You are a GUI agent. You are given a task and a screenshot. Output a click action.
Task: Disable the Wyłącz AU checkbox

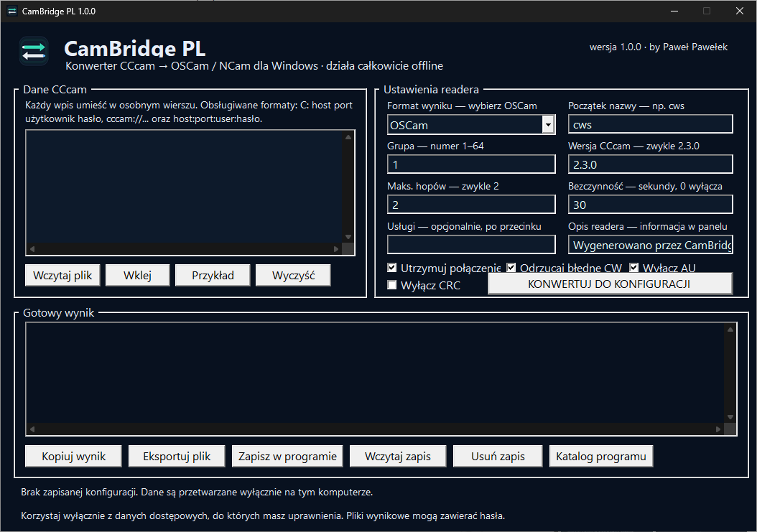click(634, 268)
